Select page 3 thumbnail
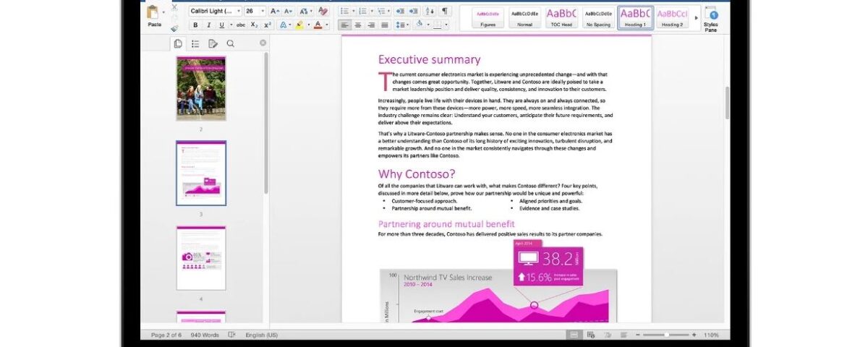Image resolution: width=868 pixels, height=347 pixels. (201, 173)
